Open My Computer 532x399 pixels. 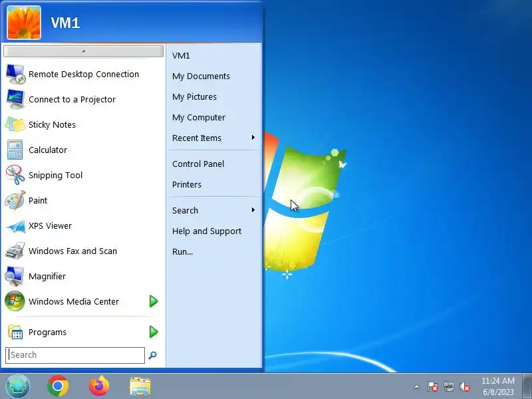(199, 118)
